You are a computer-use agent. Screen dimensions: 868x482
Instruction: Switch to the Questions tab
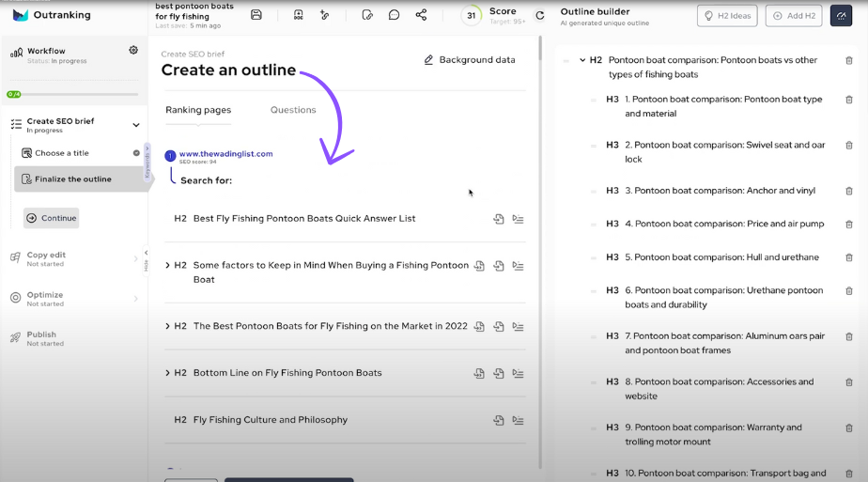point(293,110)
